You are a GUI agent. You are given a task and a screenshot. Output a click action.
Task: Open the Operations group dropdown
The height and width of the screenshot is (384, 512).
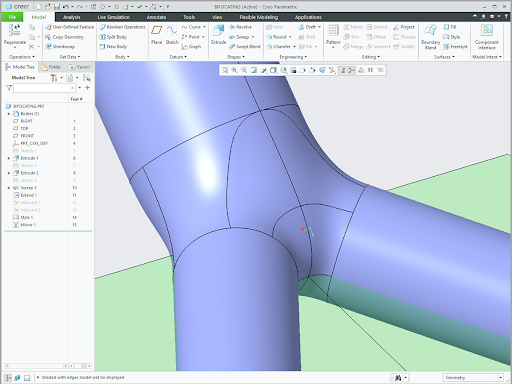coord(22,57)
